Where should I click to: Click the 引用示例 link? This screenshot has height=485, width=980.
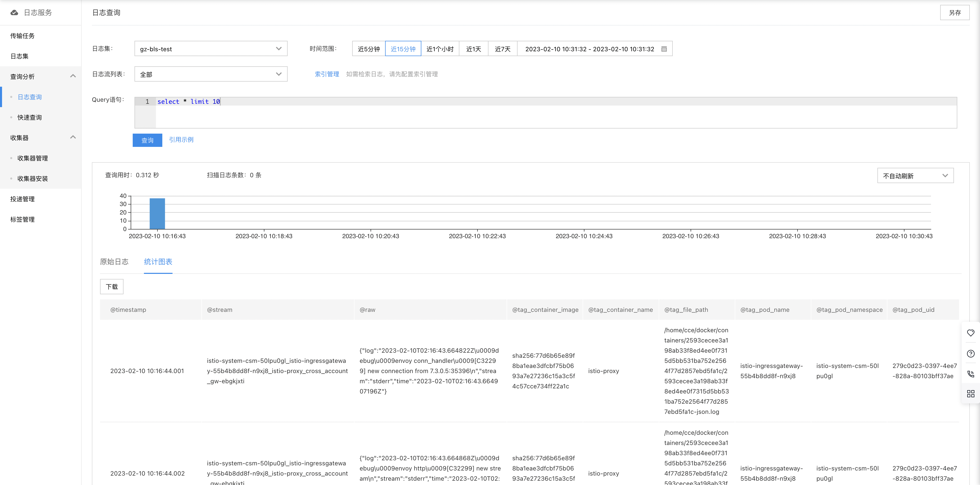[181, 140]
